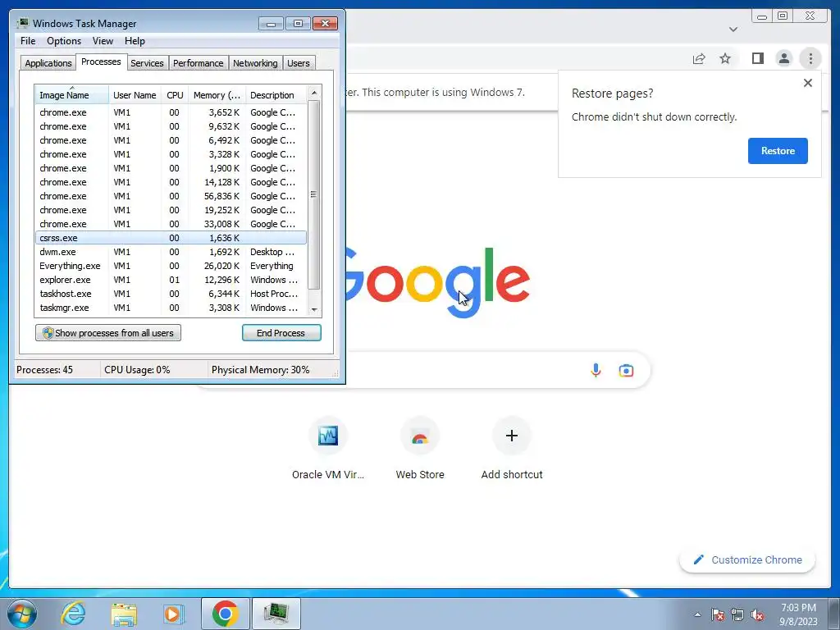Click process list scroll up arrow

(x=314, y=93)
